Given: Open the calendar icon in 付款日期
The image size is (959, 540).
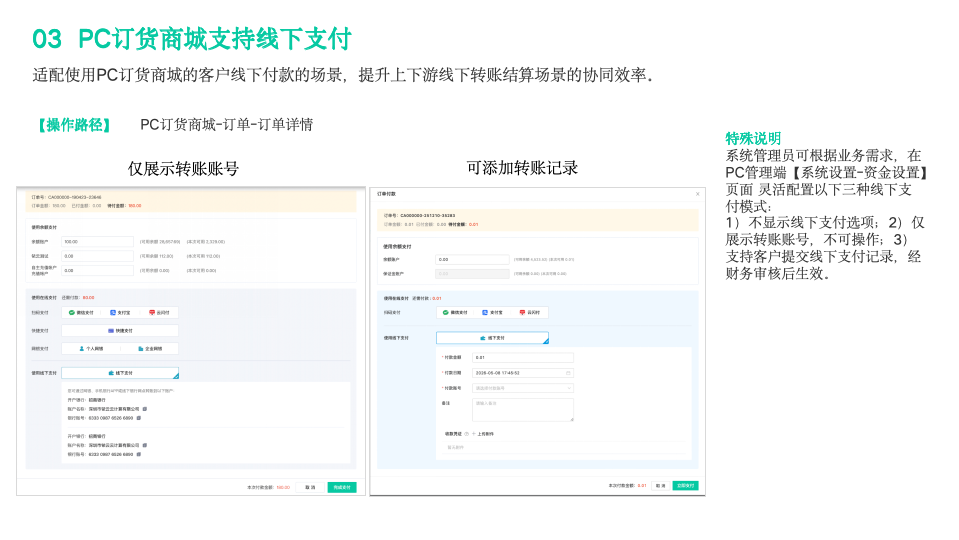Looking at the screenshot, I should point(568,373).
